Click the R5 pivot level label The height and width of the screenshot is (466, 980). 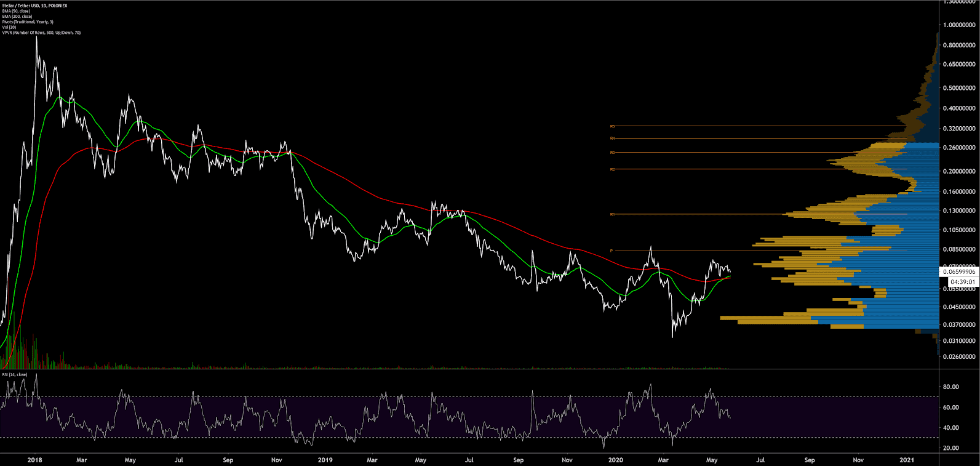(x=612, y=126)
